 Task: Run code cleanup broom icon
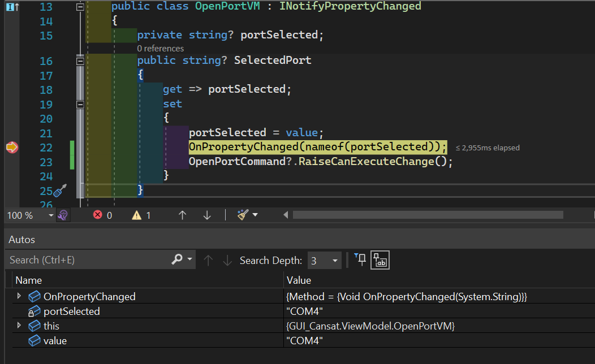(x=243, y=215)
